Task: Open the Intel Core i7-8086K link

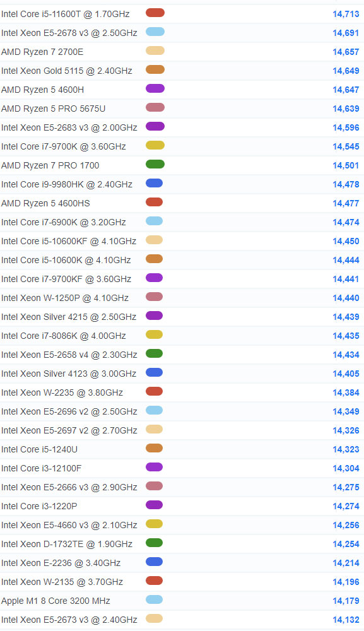Action: [64, 336]
